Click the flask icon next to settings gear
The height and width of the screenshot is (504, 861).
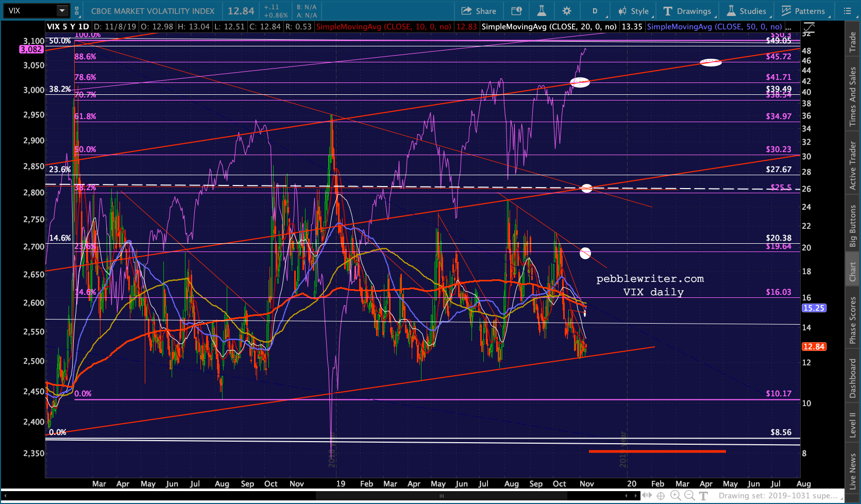coord(542,11)
